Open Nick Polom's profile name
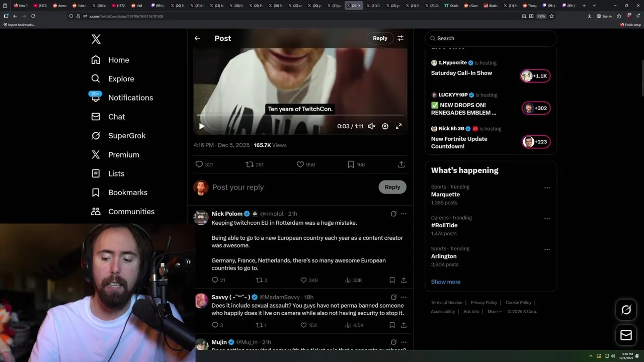 point(227,214)
